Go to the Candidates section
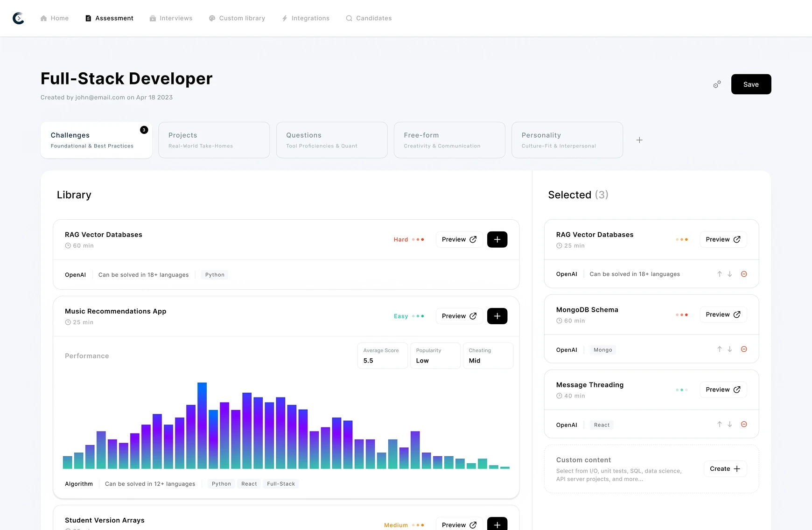Viewport: 812px width, 530px height. (x=369, y=18)
